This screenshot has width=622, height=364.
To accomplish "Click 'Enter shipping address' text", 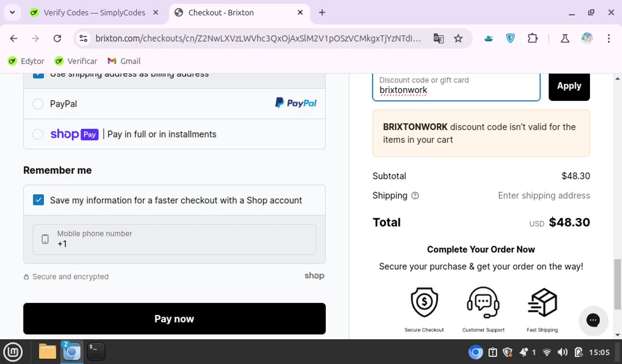I will (544, 195).
